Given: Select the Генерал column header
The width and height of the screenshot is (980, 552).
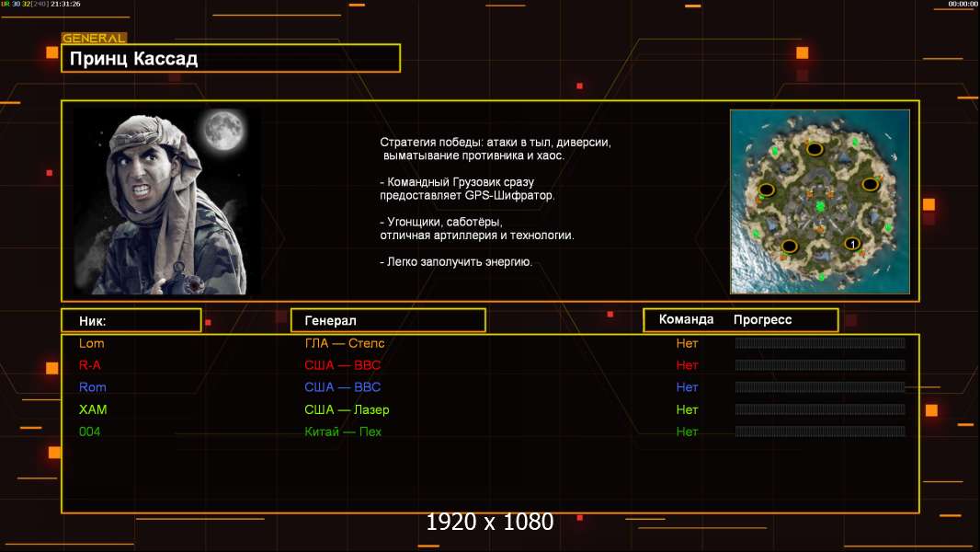Looking at the screenshot, I should pyautogui.click(x=387, y=321).
